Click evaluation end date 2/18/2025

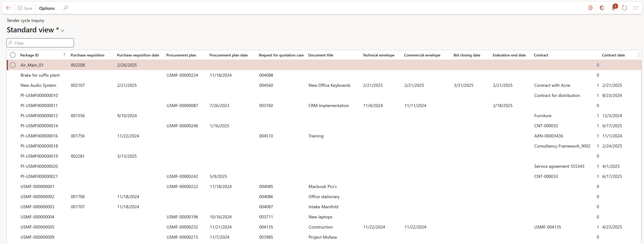point(503,105)
